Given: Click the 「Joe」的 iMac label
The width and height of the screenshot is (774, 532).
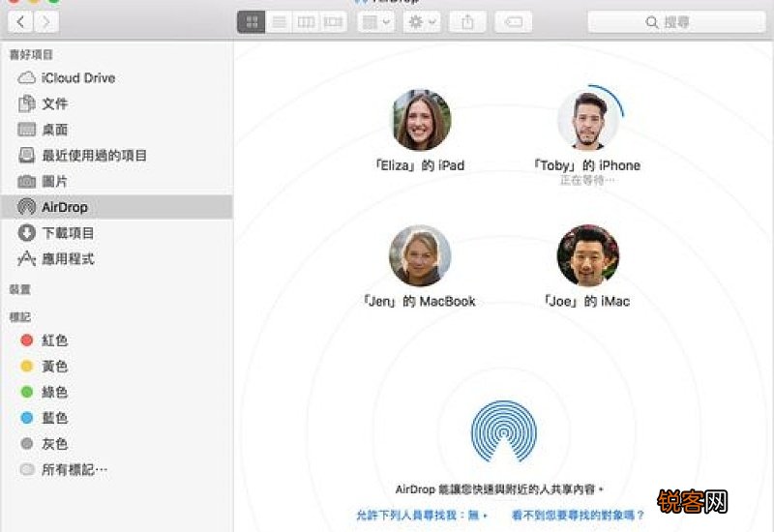Looking at the screenshot, I should point(587,301).
